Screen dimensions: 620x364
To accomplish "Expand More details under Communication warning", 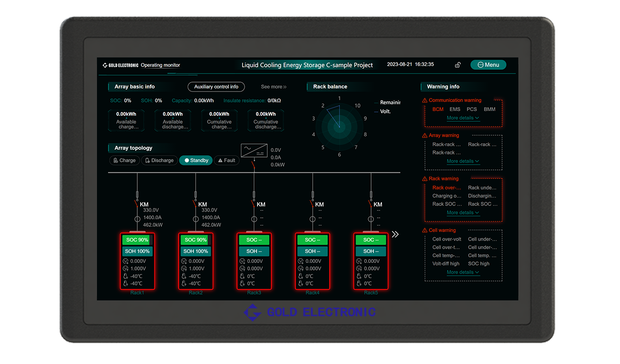I will [463, 118].
